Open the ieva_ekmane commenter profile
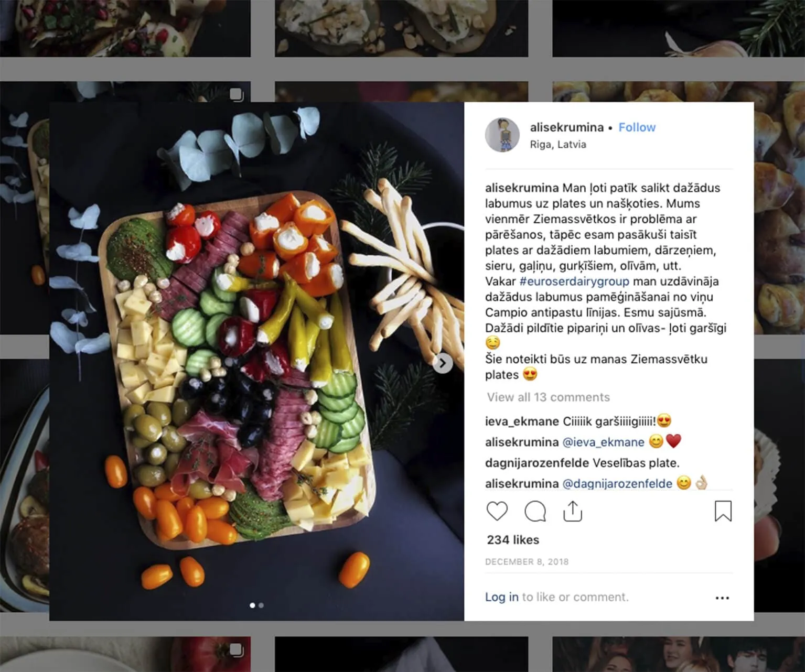The width and height of the screenshot is (805, 672). (522, 421)
